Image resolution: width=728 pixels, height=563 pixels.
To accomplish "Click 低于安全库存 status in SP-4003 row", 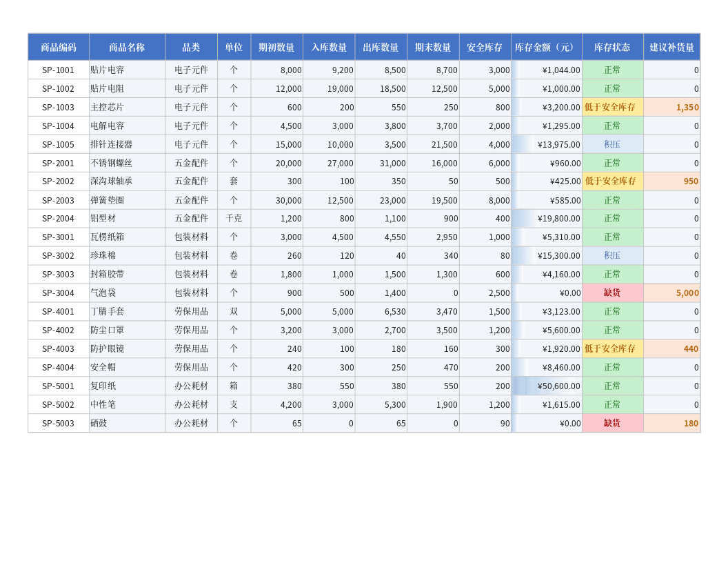I will point(612,349).
